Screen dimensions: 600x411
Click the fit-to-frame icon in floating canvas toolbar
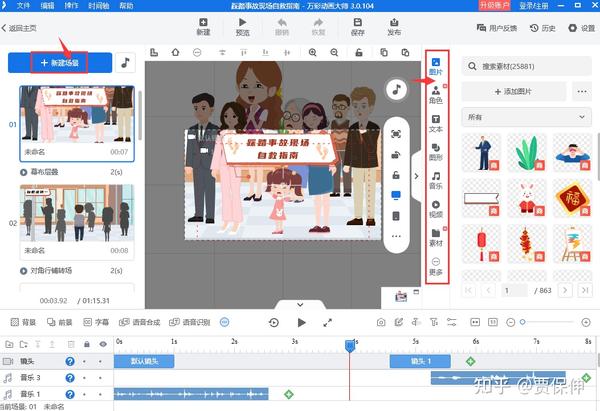(396, 134)
